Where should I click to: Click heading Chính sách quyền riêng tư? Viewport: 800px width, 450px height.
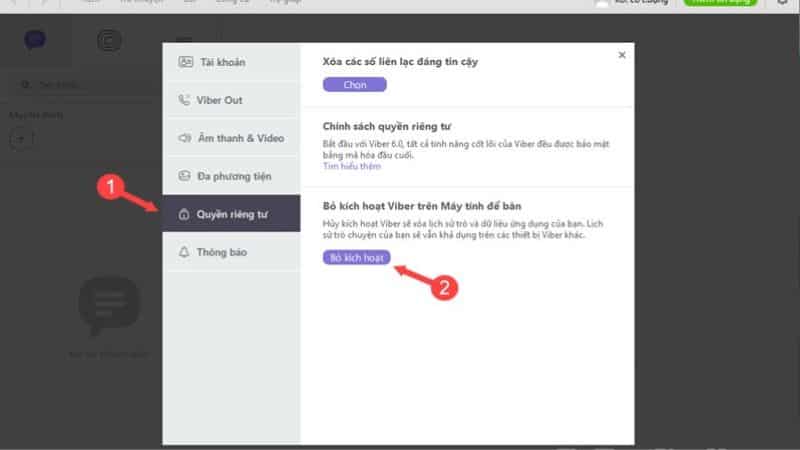click(x=387, y=126)
